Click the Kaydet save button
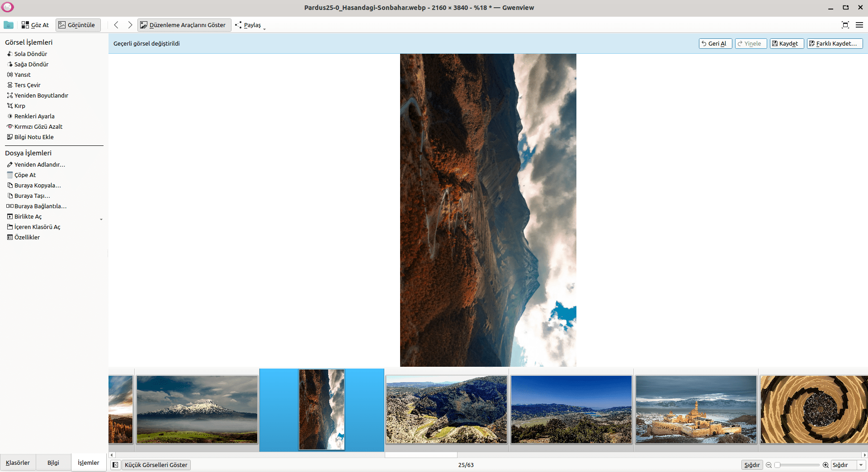The image size is (868, 472). tap(787, 43)
